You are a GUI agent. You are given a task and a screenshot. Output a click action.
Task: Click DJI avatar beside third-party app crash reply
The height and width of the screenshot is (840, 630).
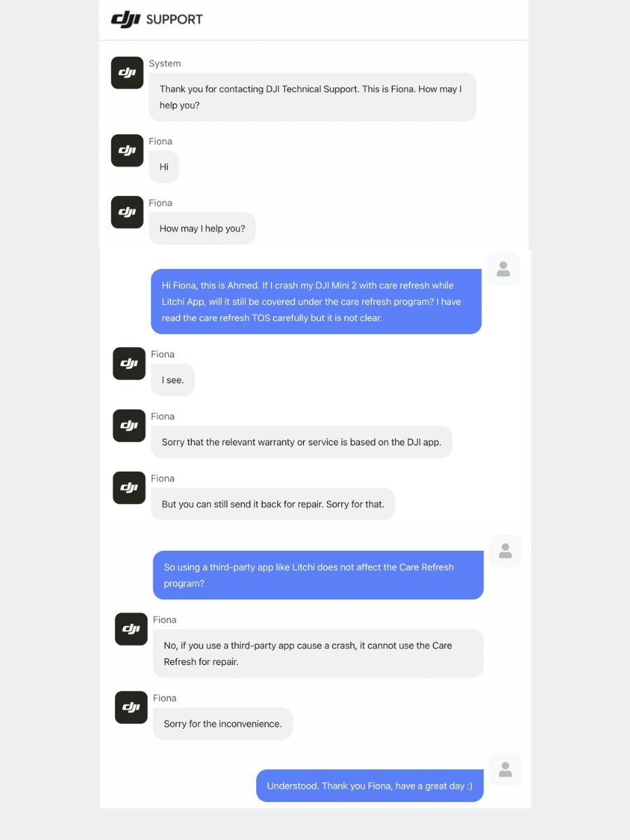tap(132, 629)
